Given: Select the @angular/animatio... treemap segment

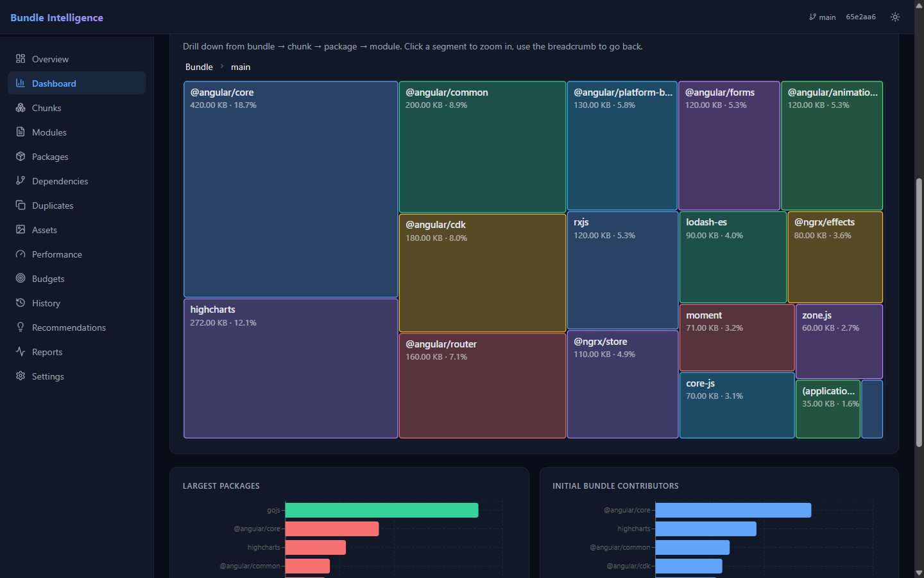Looking at the screenshot, I should pyautogui.click(x=832, y=146).
